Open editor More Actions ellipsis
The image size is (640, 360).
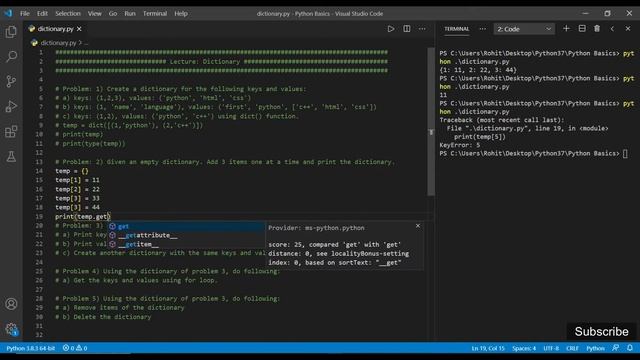click(x=422, y=29)
